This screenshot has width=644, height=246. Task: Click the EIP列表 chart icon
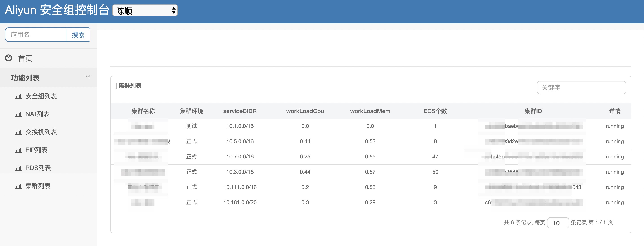pyautogui.click(x=18, y=150)
